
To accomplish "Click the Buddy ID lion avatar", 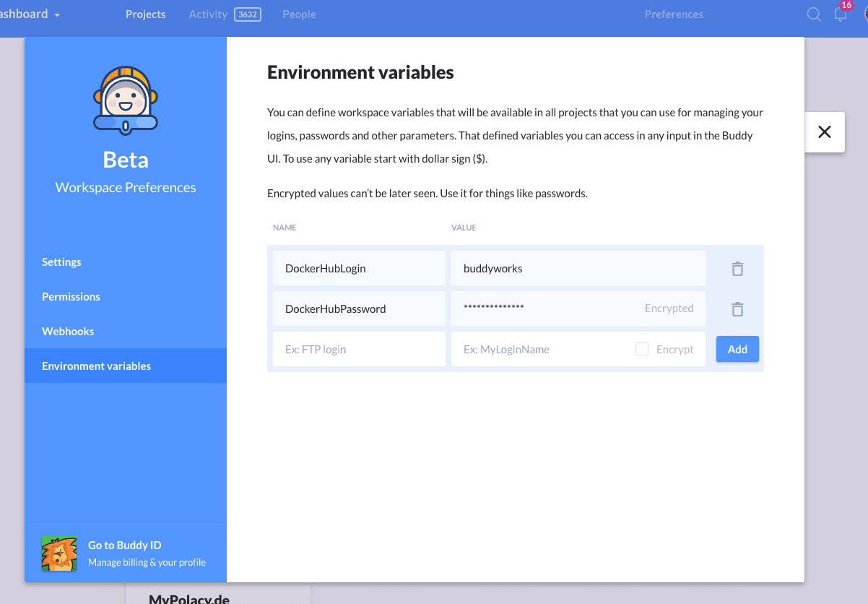I will (59, 553).
